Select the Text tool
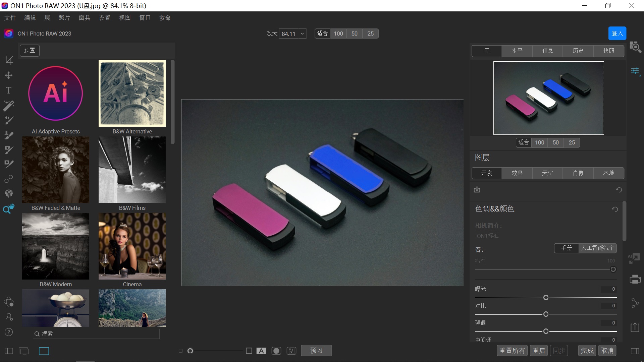The height and width of the screenshot is (362, 644). tap(8, 90)
